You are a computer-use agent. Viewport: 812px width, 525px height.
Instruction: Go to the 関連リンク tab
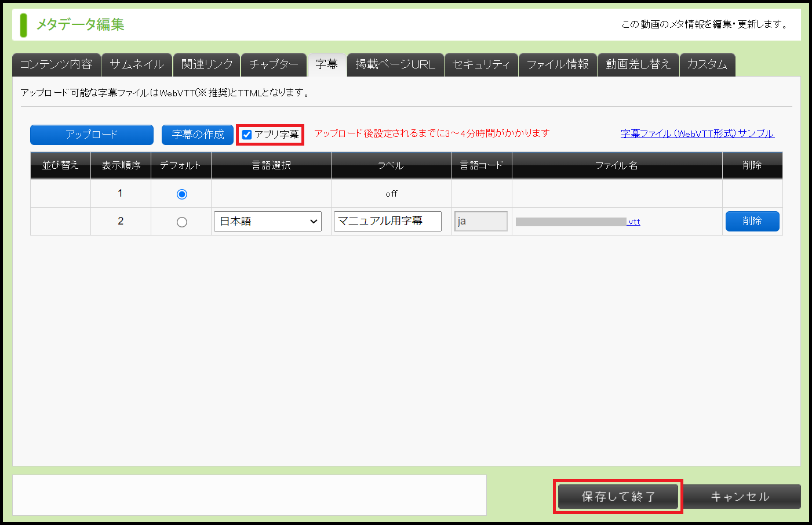coord(207,64)
